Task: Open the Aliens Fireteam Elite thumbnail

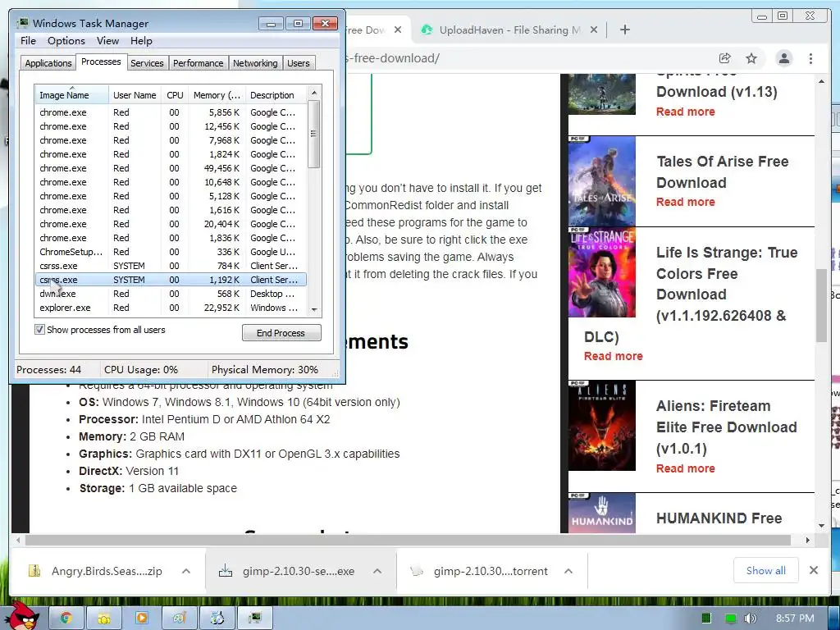Action: [601, 426]
